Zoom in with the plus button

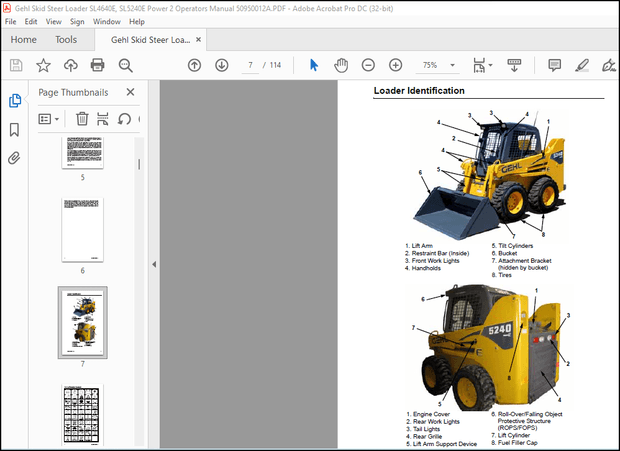[x=395, y=65]
